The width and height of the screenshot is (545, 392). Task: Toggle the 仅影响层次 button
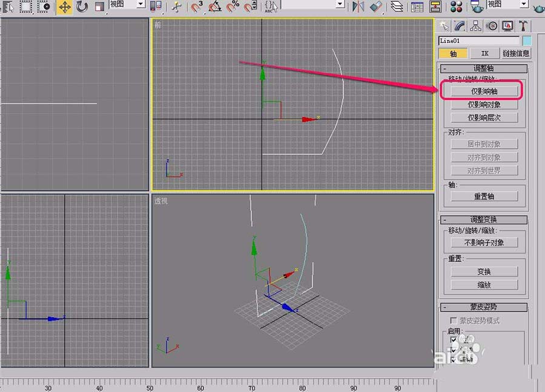pyautogui.click(x=484, y=118)
